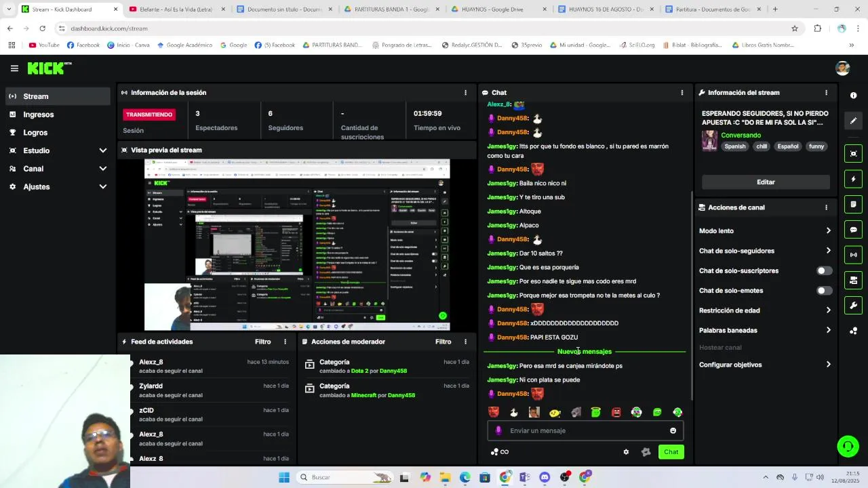Open chat settings gear icon
This screenshot has width=868, height=488.
coord(626,452)
